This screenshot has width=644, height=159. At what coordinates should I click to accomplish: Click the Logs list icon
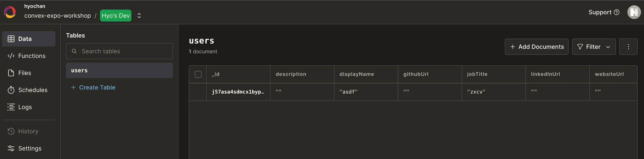(11, 107)
